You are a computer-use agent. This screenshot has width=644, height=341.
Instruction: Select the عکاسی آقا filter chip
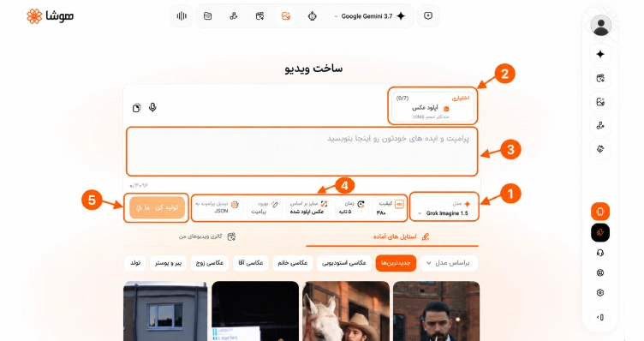[x=251, y=263]
